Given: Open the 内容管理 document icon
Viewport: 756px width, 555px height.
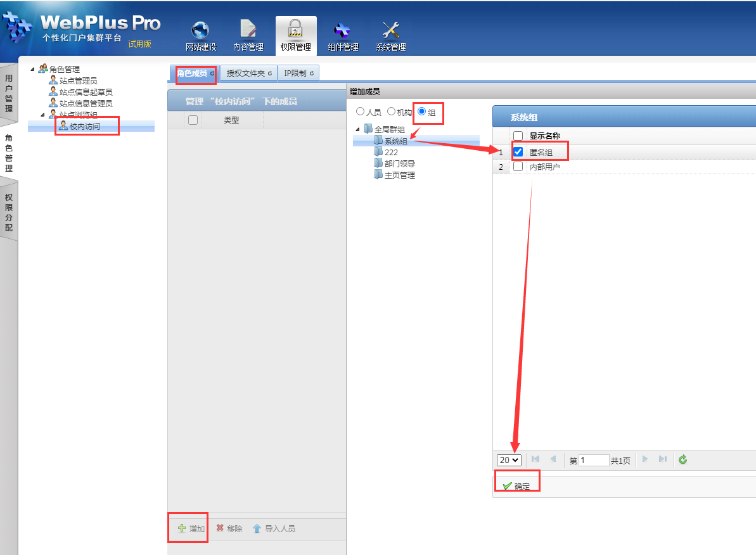Looking at the screenshot, I should (x=248, y=30).
